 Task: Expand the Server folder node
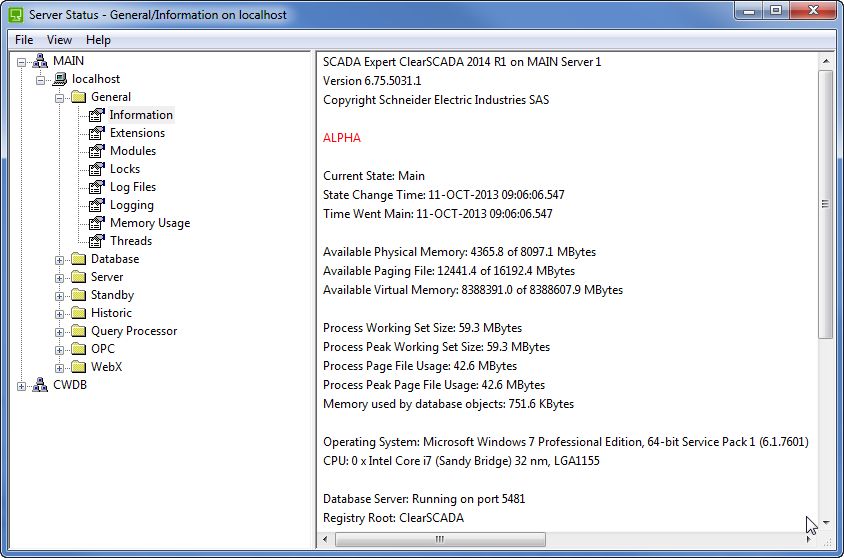[x=59, y=278]
